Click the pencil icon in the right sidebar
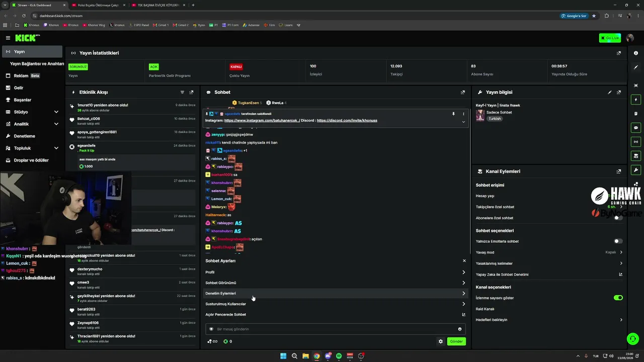 click(x=636, y=67)
